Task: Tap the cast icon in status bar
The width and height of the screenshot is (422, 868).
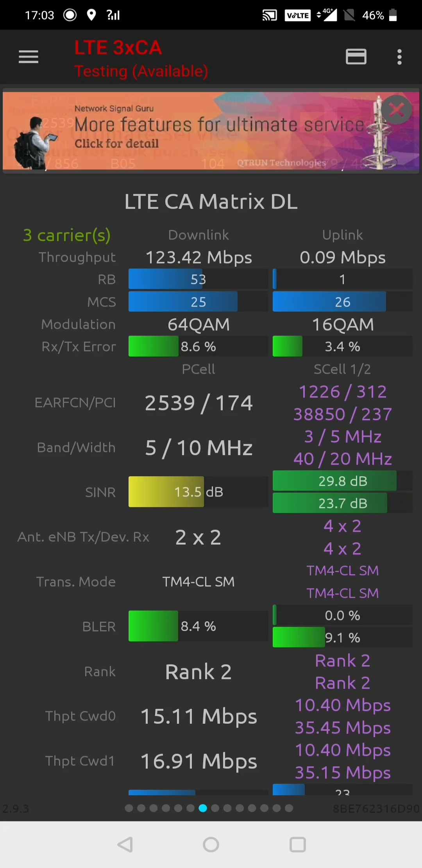Action: pyautogui.click(x=269, y=15)
